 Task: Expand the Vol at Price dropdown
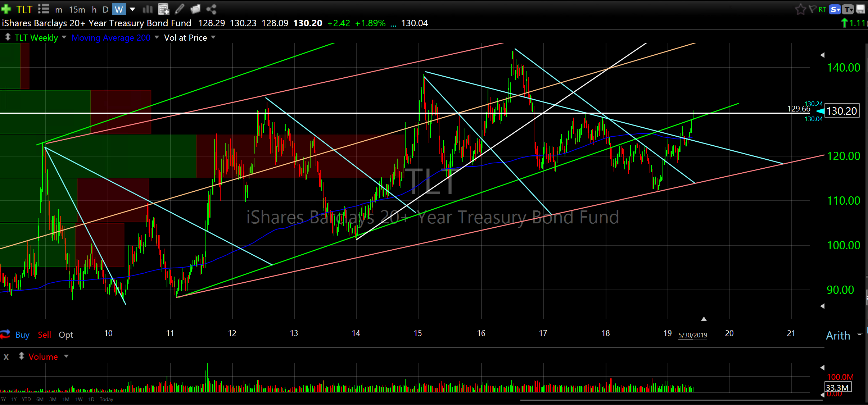213,37
